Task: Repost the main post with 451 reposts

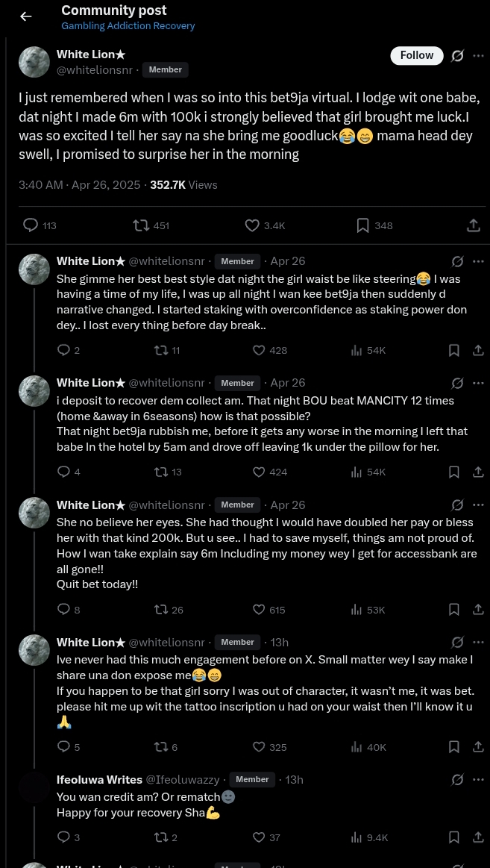Action: click(x=141, y=225)
